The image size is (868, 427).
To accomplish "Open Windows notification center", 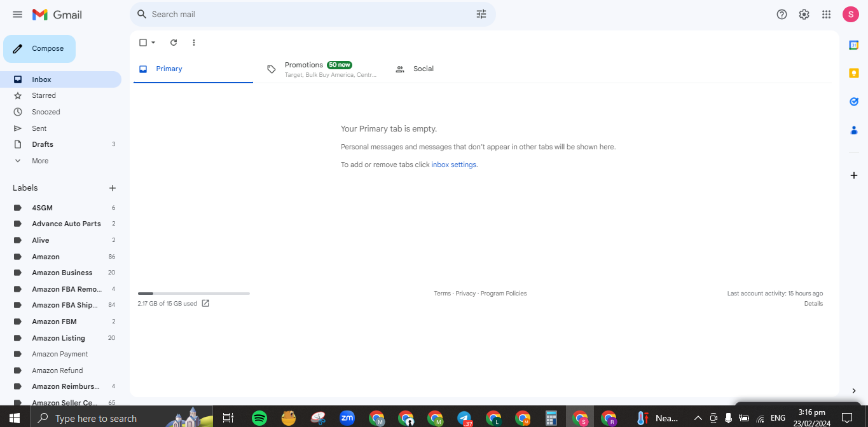I will point(847,418).
